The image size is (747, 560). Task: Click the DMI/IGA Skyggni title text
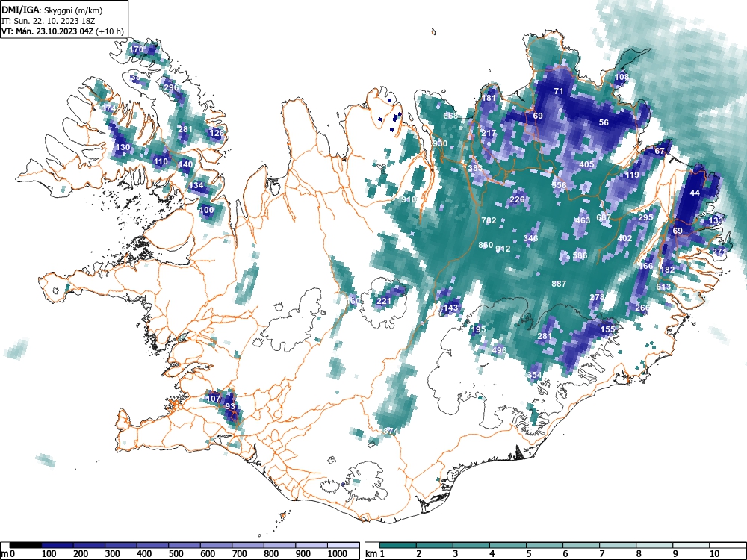pyautogui.click(x=52, y=10)
